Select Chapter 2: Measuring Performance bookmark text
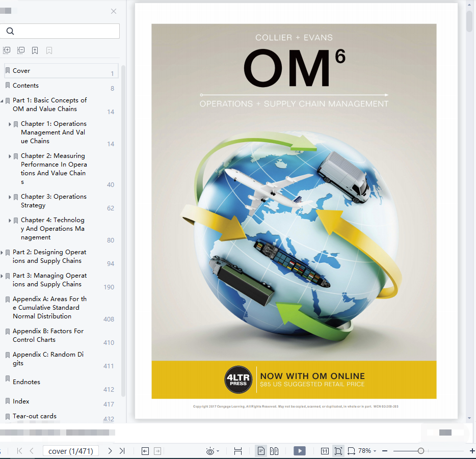Viewport: 476px width, 459px height. pyautogui.click(x=54, y=169)
